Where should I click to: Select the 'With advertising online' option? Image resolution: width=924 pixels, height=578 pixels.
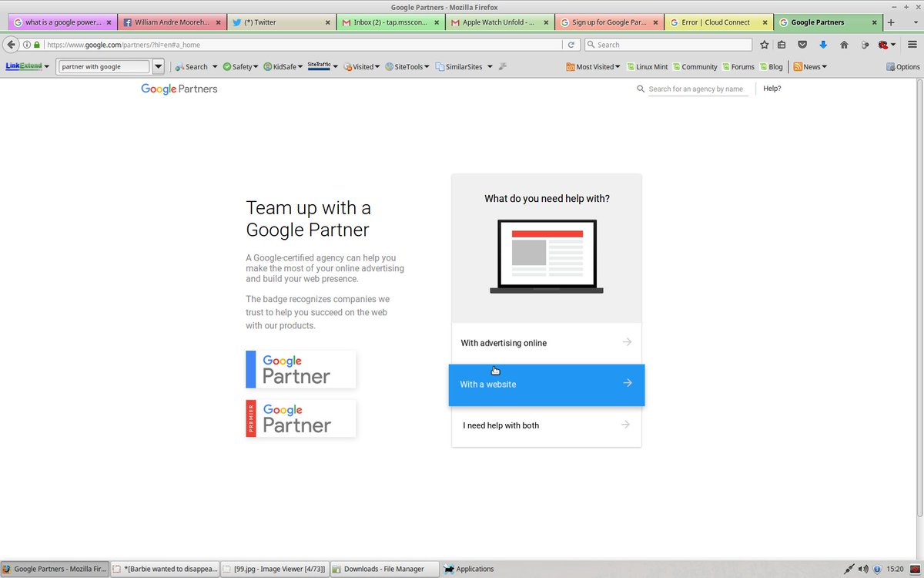[x=547, y=343]
